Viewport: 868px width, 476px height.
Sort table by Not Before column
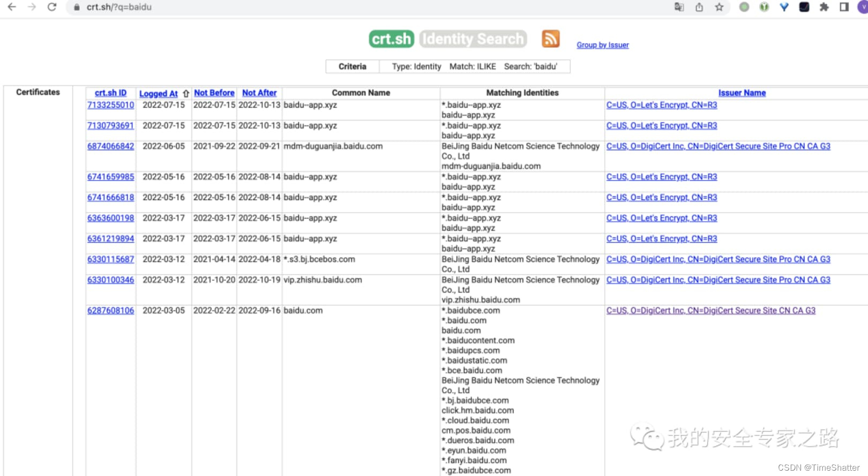tap(214, 93)
